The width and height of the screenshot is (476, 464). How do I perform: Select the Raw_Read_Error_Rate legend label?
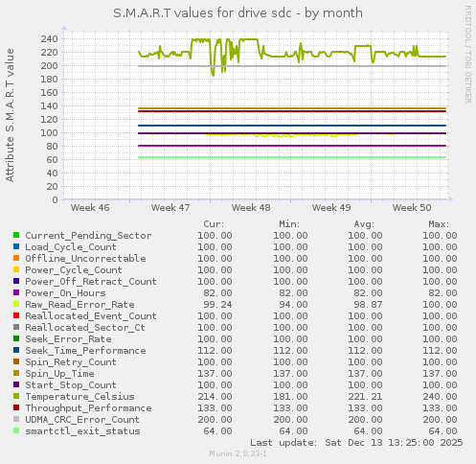point(79,305)
